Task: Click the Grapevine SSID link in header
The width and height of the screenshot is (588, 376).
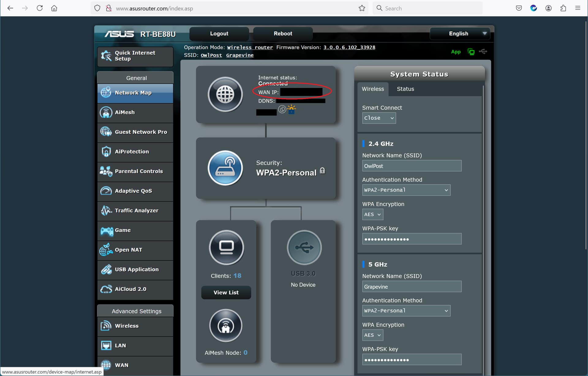Action: (240, 55)
